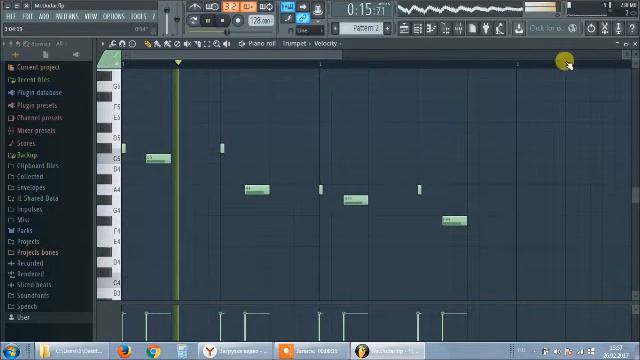Open the piano roll wrench tools menu

[112, 44]
